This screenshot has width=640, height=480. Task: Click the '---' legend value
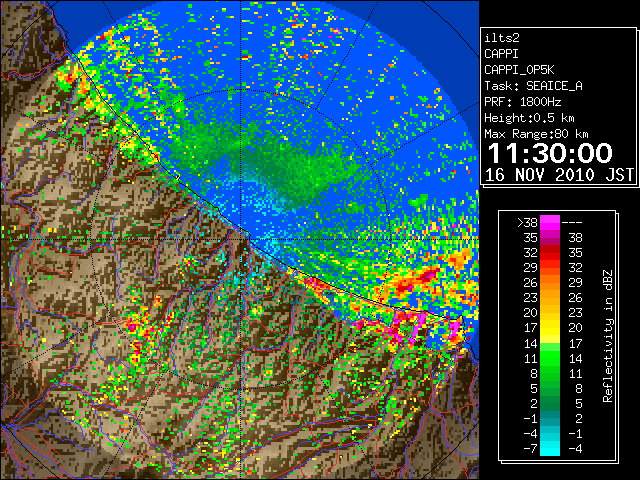[572, 223]
